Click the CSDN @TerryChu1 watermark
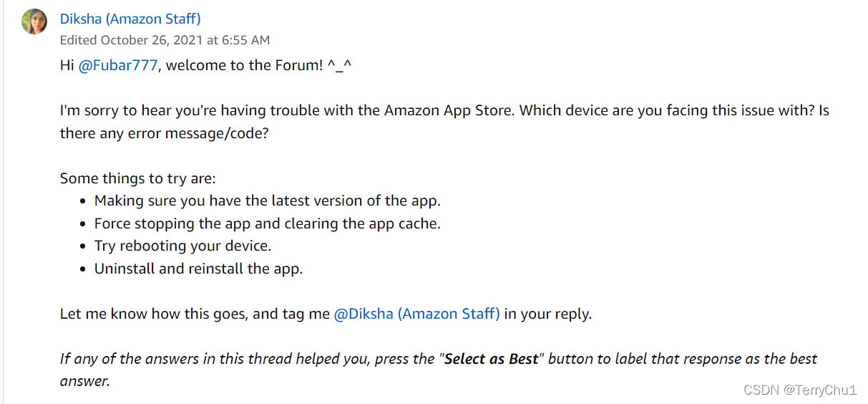Screen dimensions: 868x404 (x=800, y=390)
